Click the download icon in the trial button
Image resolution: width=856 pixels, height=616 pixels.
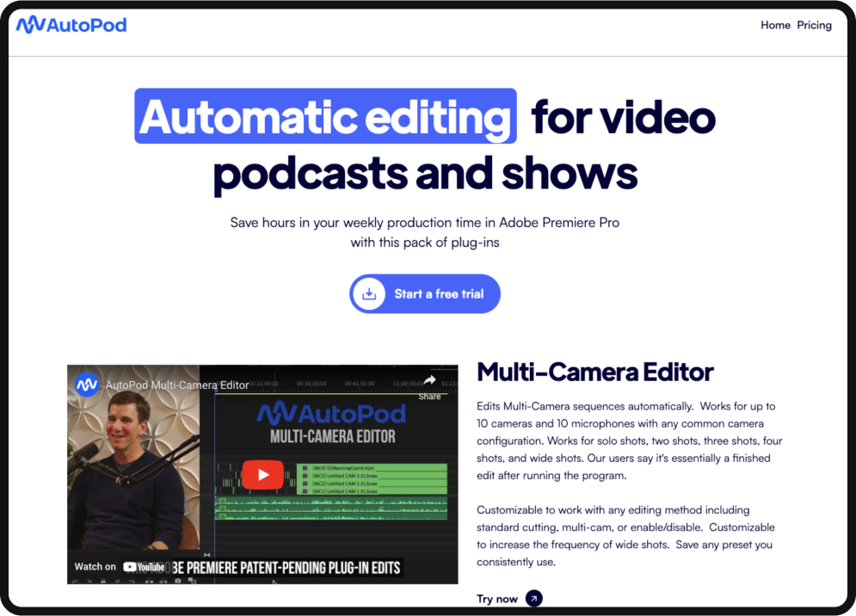pyautogui.click(x=369, y=294)
